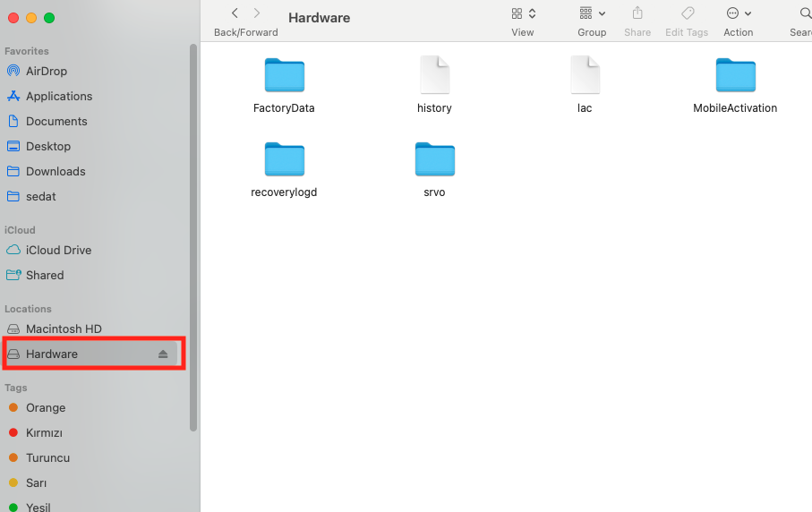Go to Applications in sidebar

click(x=59, y=97)
